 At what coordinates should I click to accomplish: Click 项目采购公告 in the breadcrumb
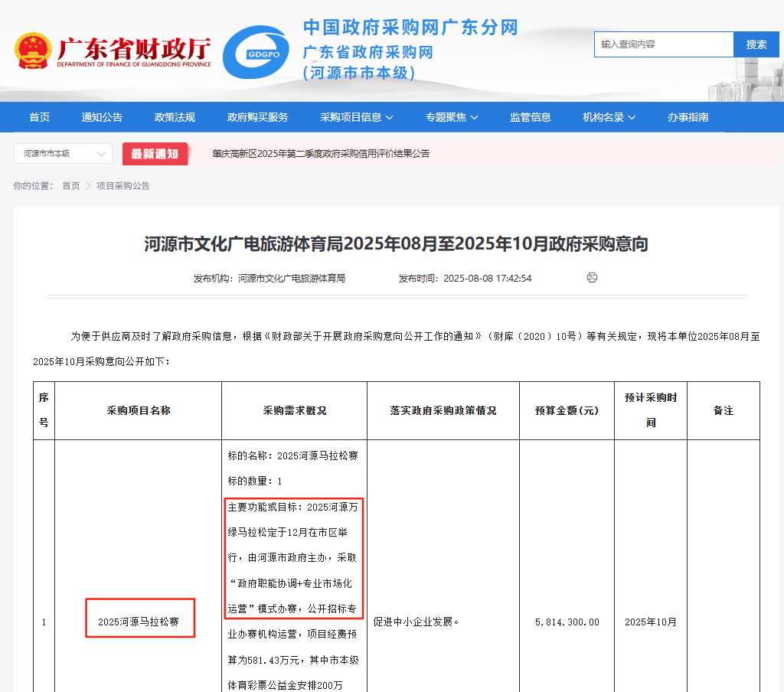[123, 186]
